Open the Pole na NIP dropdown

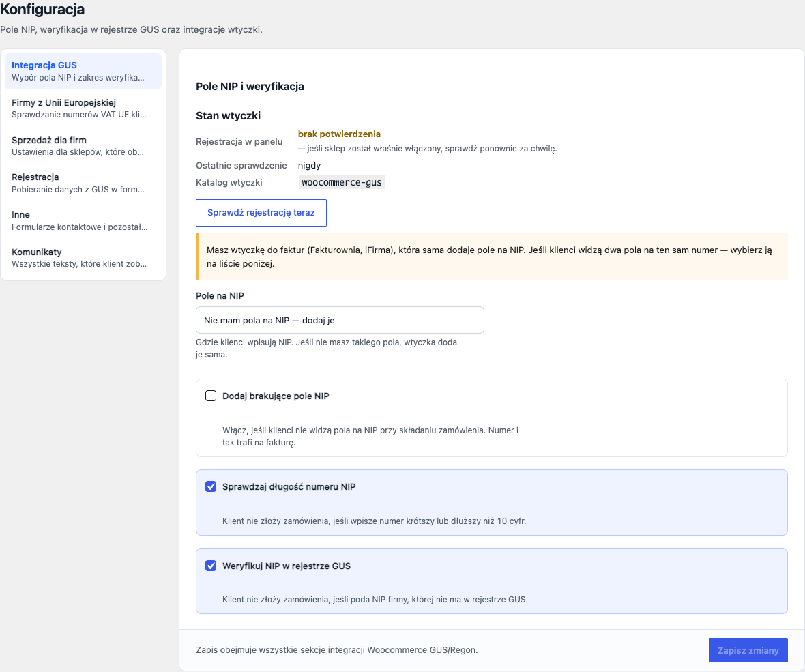pyautogui.click(x=340, y=320)
